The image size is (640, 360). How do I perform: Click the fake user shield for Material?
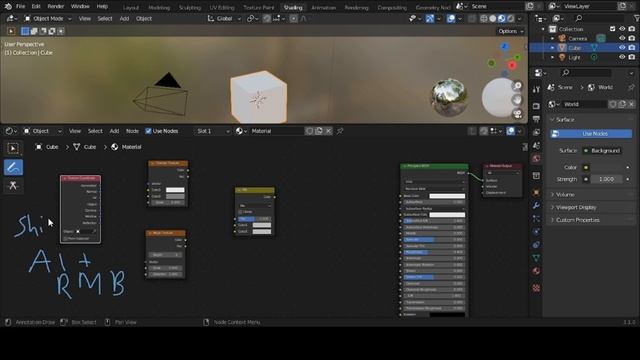click(310, 131)
